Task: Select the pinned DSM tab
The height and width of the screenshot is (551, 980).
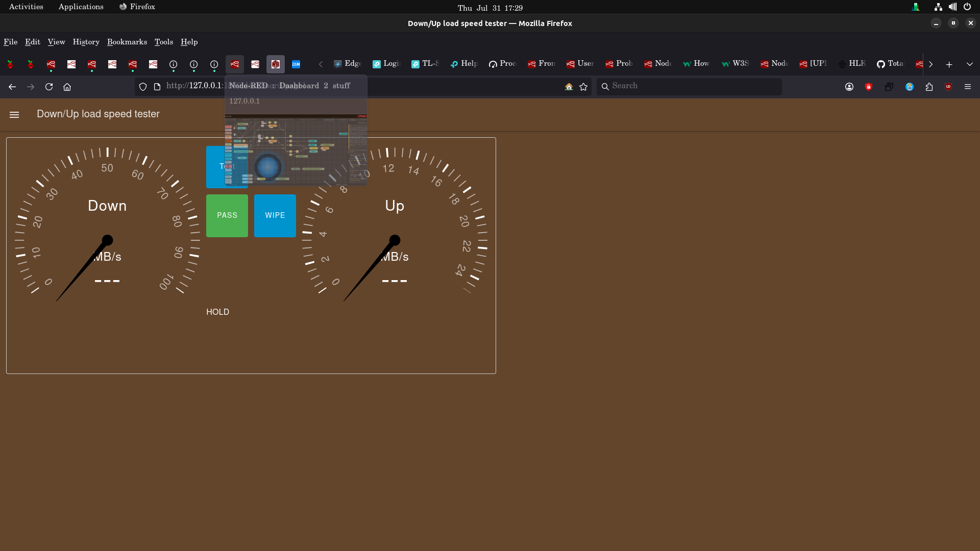Action: [x=296, y=64]
